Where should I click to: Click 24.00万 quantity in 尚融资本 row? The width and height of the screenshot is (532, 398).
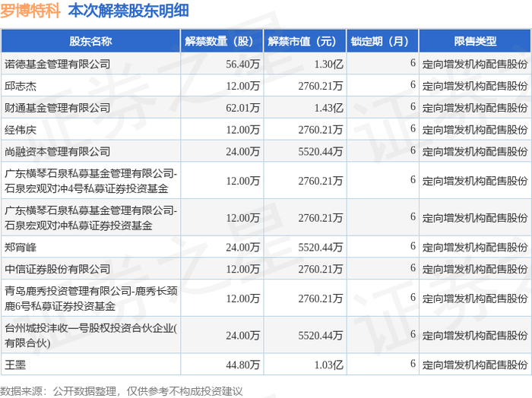[243, 151]
